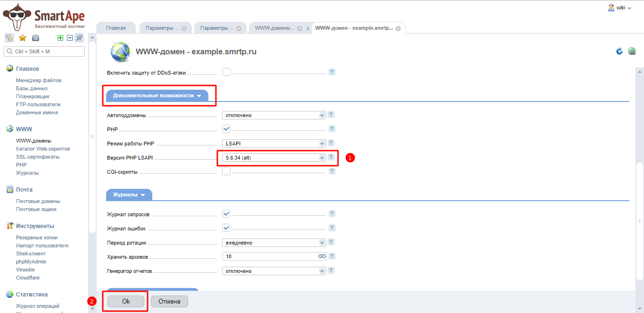644x313 pixels.
Task: Open the WWW-домены tab
Action: point(274,28)
